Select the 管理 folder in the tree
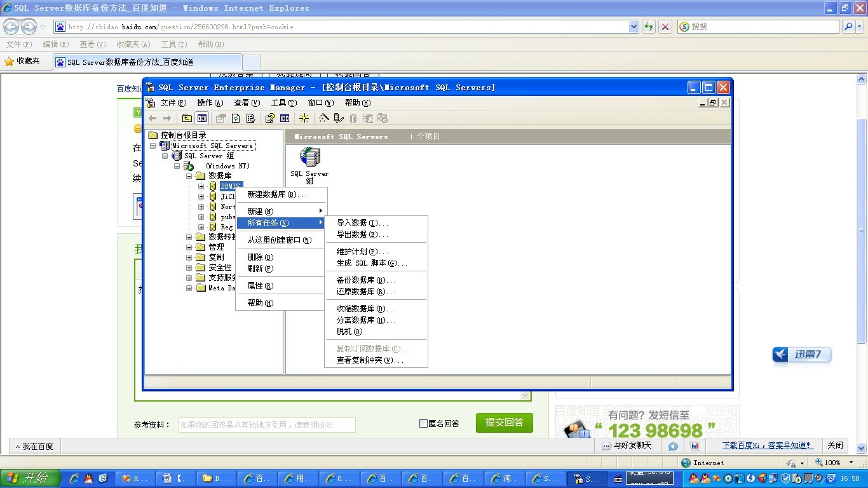Image resolution: width=868 pixels, height=488 pixels. point(210,247)
